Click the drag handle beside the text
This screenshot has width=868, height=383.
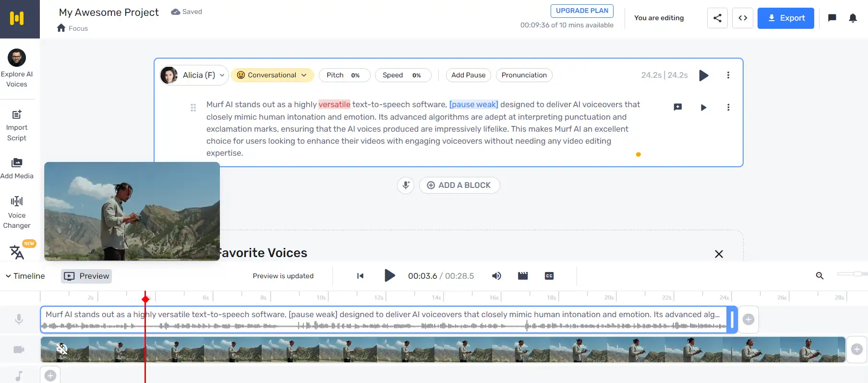193,108
